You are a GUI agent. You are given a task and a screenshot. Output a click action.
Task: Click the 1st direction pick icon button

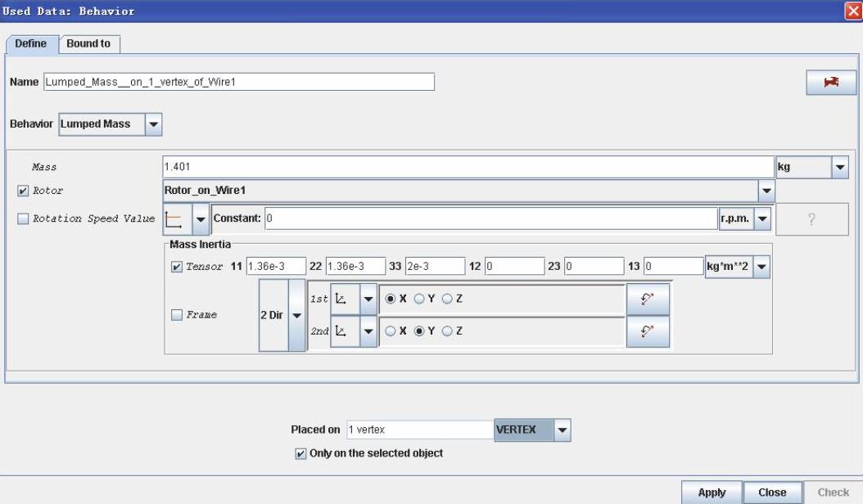pos(648,299)
